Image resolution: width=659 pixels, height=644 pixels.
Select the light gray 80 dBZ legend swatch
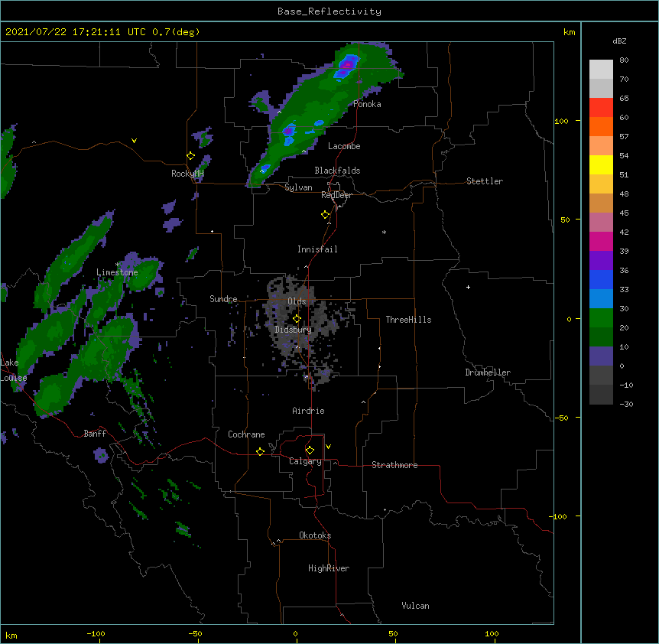tap(601, 69)
